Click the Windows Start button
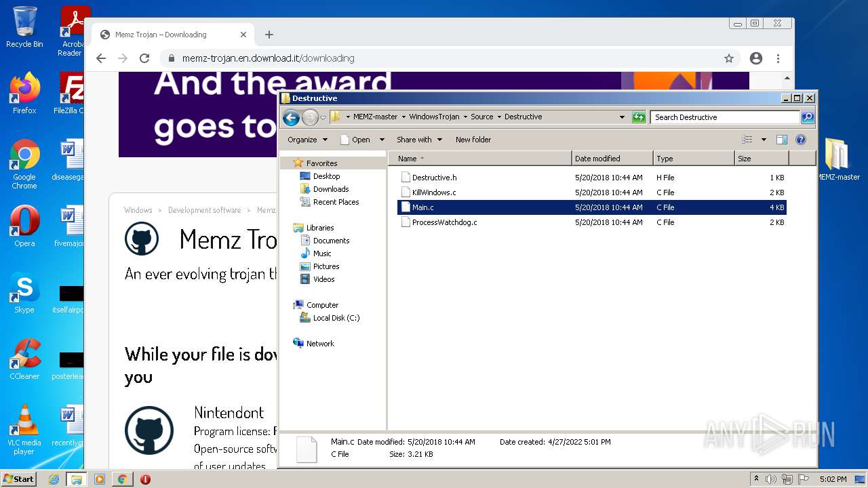Image resolution: width=868 pixels, height=488 pixels. click(x=18, y=479)
